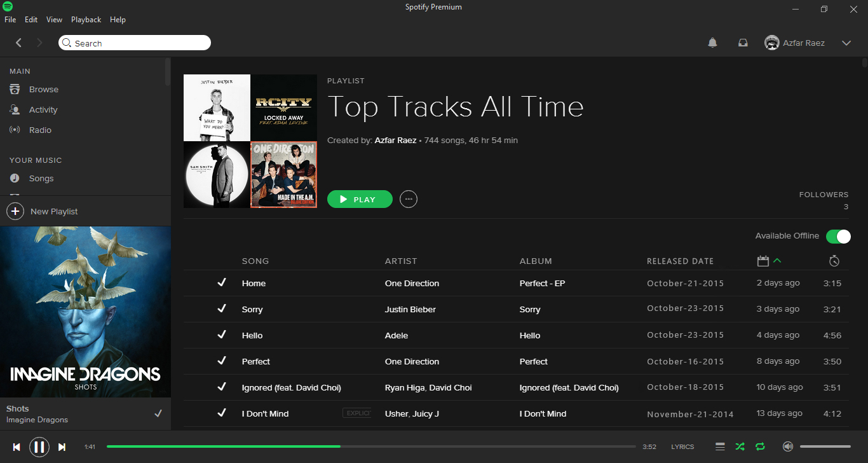Sort by date added column arrow
Viewport: 868px width, 463px height.
click(x=778, y=261)
